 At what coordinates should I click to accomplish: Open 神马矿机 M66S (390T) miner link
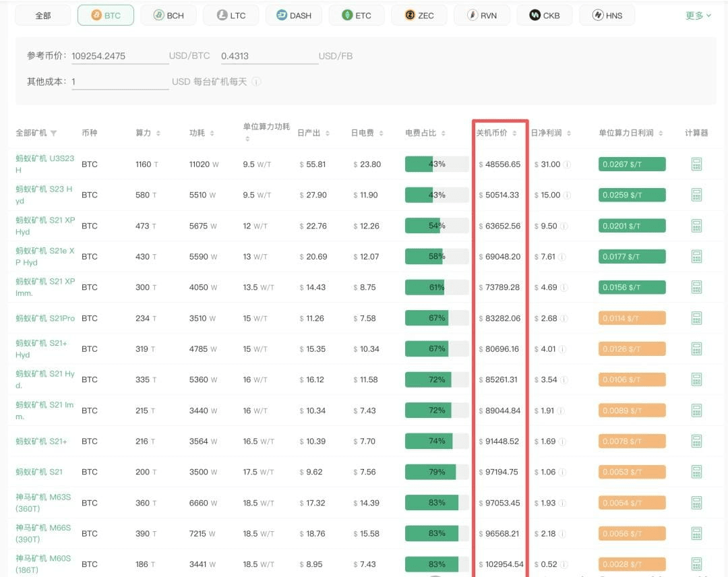43,533
